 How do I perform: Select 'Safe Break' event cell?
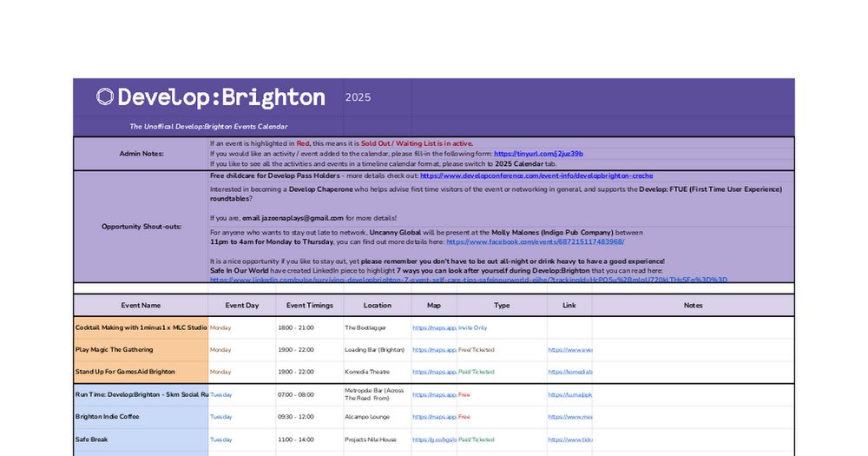141,439
